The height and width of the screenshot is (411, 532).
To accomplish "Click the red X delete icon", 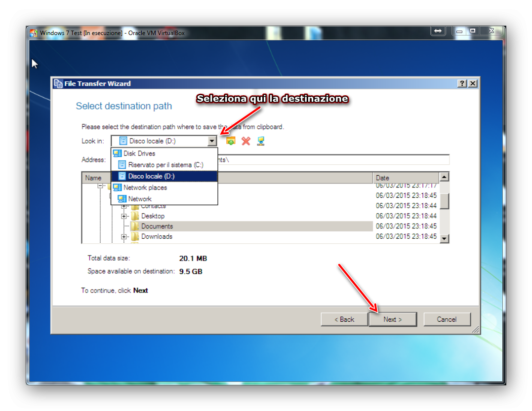I will coord(246,141).
